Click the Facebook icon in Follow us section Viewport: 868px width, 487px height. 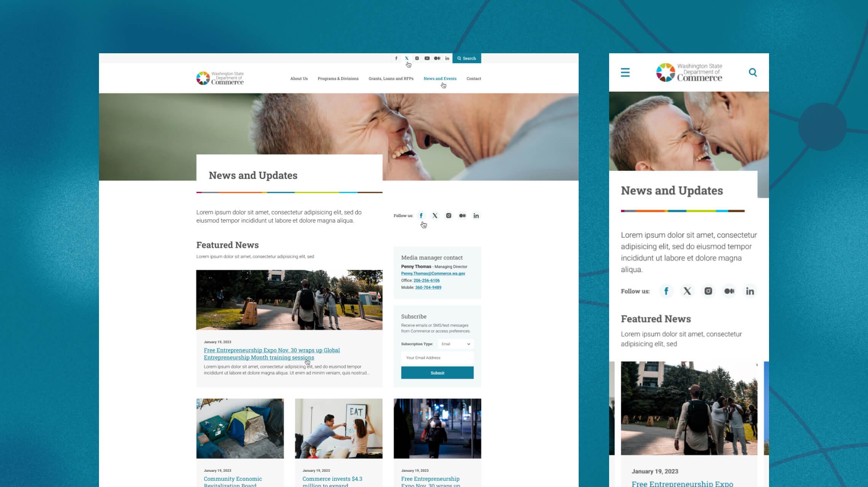pos(421,216)
